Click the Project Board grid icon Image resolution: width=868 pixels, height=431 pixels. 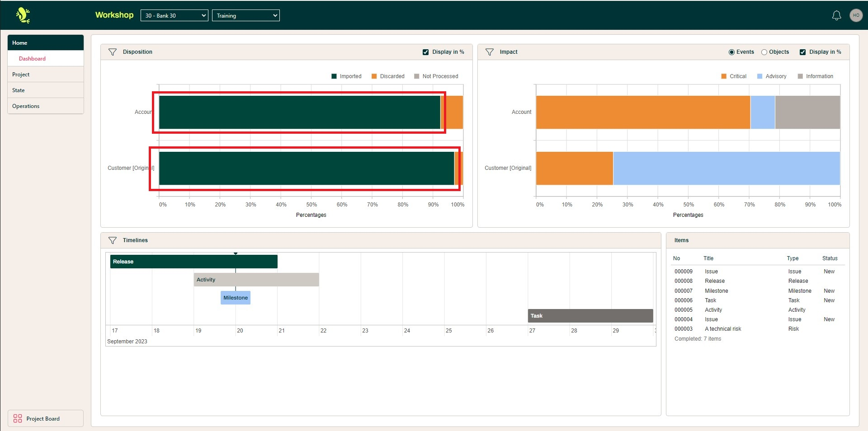click(x=18, y=418)
